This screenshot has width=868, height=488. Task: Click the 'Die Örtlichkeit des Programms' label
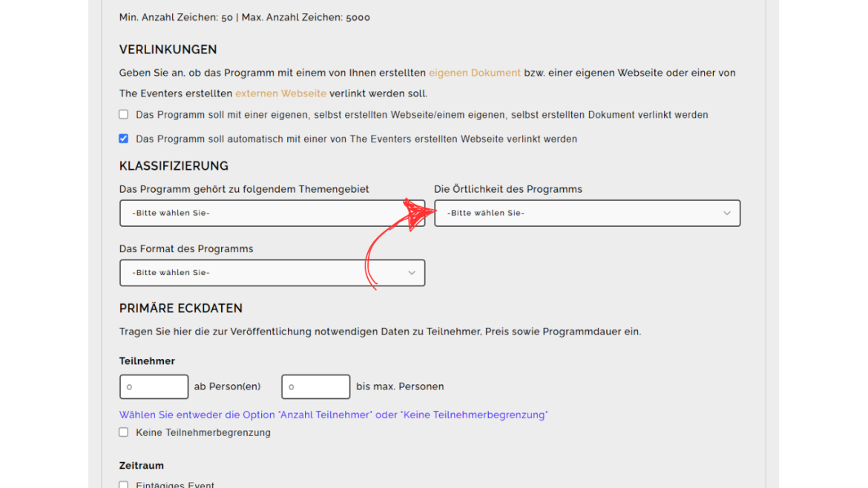508,189
